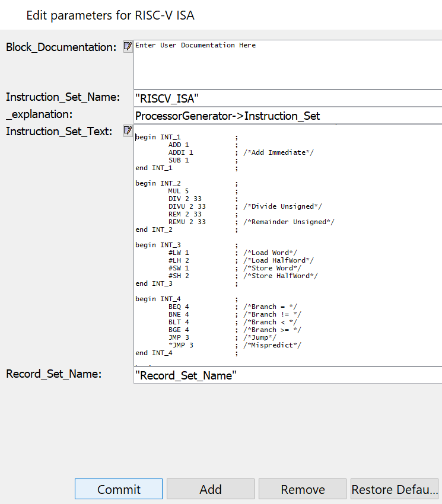Click the Commit button

(119, 489)
